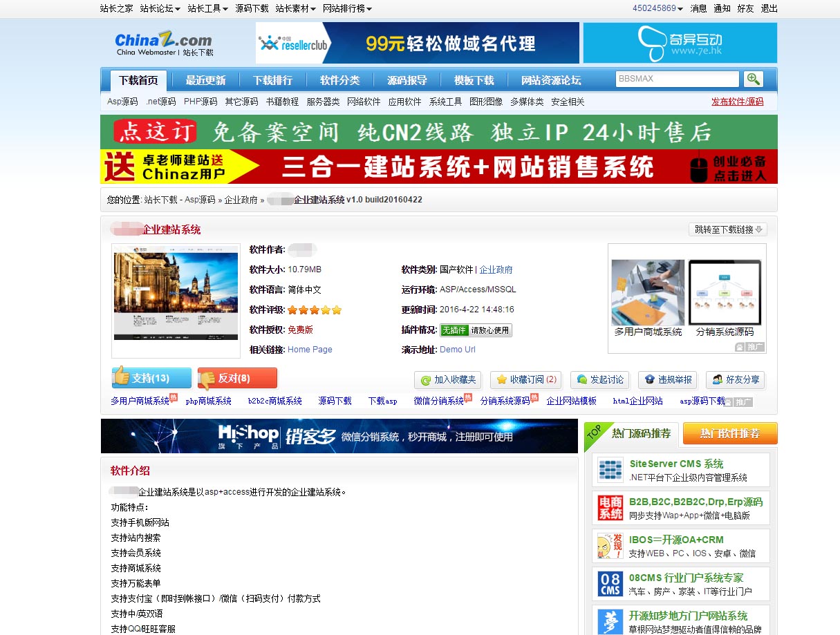Image resolution: width=840 pixels, height=635 pixels.
Task: Click the five-star software rating
Action: click(315, 310)
